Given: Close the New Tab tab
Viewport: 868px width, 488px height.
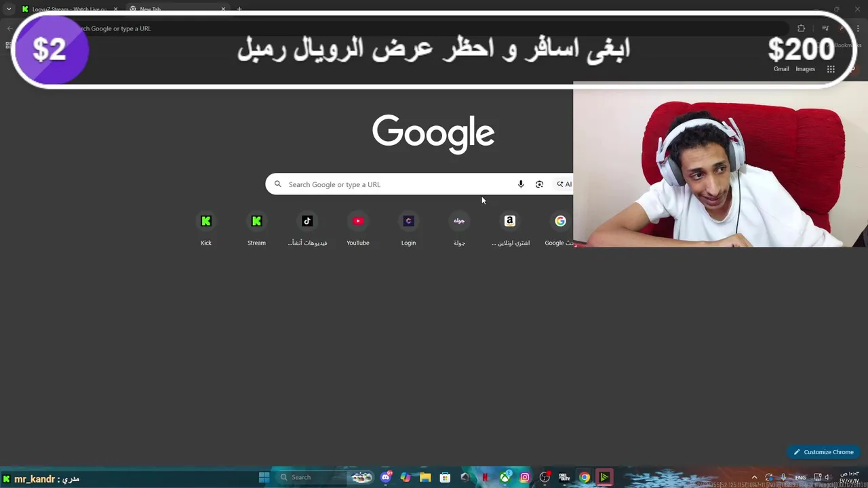Looking at the screenshot, I should tap(223, 9).
